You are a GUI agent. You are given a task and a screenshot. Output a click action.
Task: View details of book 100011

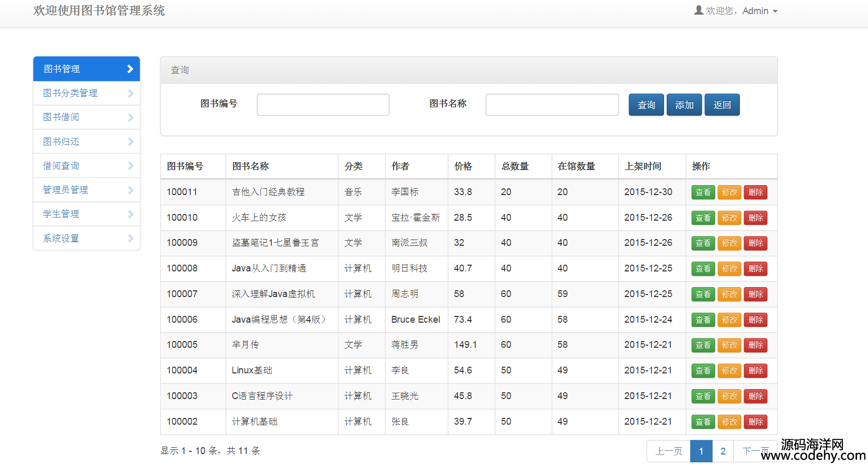(x=703, y=192)
